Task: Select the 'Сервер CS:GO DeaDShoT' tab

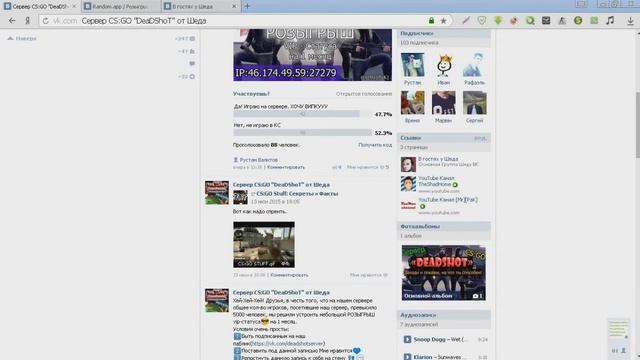Action: [x=40, y=7]
